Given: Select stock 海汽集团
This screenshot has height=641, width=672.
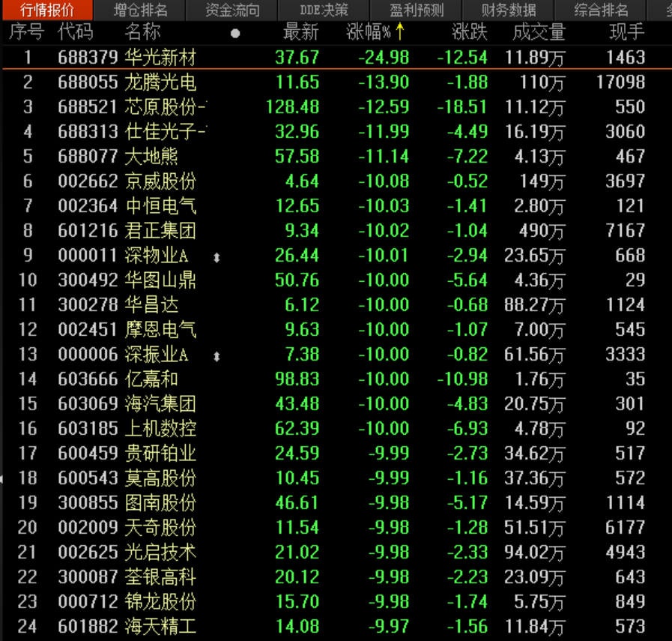Looking at the screenshot, I should coord(160,404).
